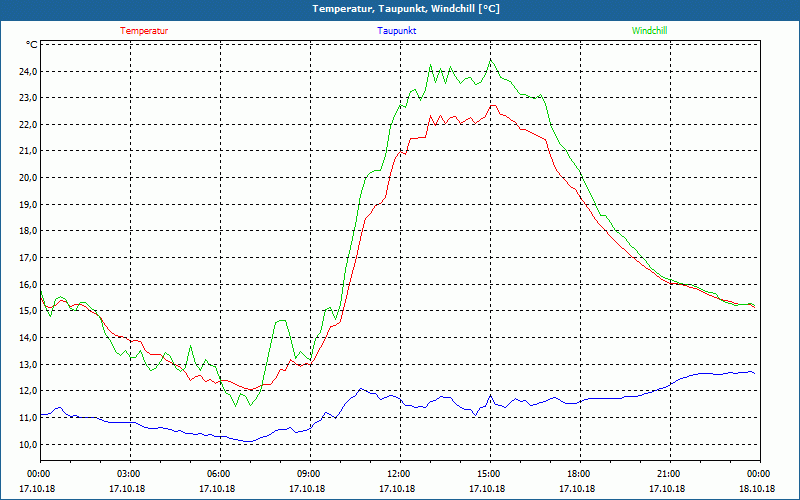
Task: Click the red Temperatur legend label
Action: pos(144,31)
